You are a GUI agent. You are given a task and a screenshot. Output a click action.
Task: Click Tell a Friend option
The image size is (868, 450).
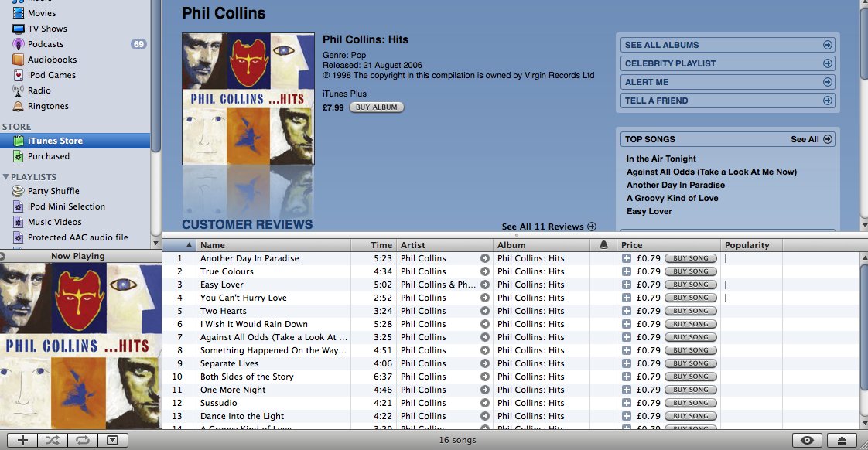coord(728,101)
